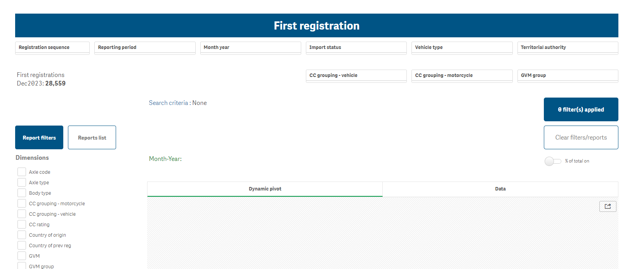Switch to the Data tab
The width and height of the screenshot is (644, 269).
pyautogui.click(x=500, y=189)
